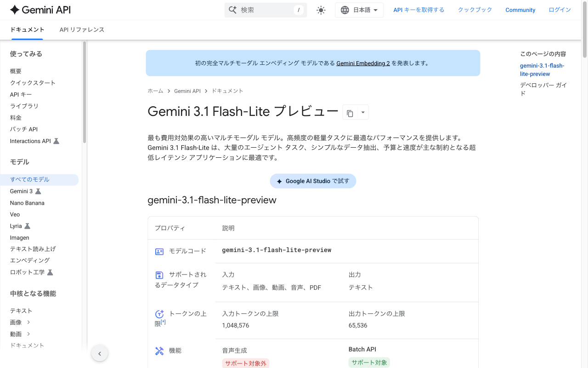Copy the page title with the copy icon
The image size is (588, 368).
click(350, 112)
